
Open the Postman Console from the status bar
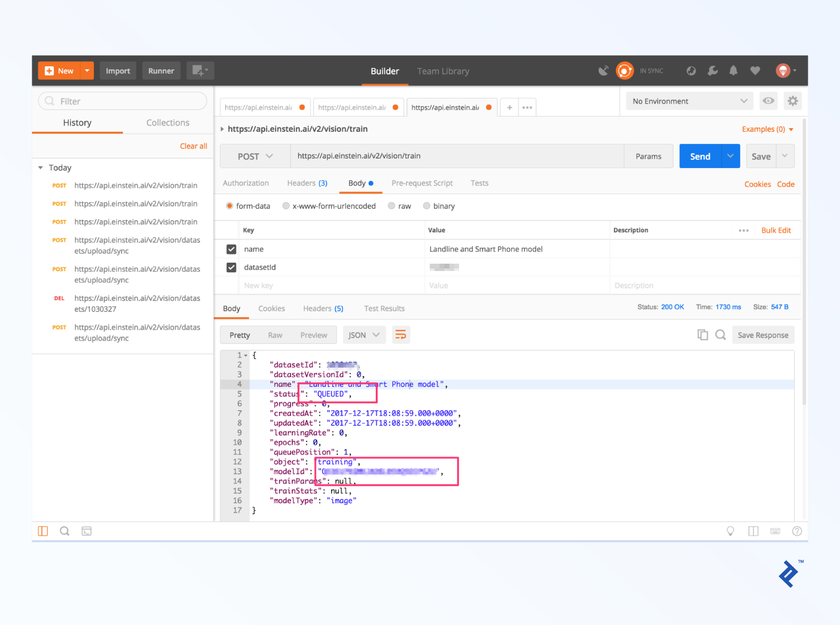point(86,531)
